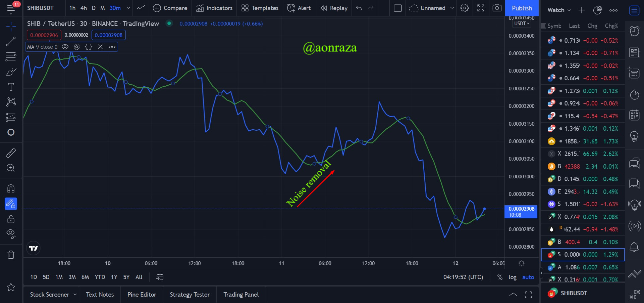644x303 pixels.
Task: Remove the MA indicator
Action: coord(100,47)
